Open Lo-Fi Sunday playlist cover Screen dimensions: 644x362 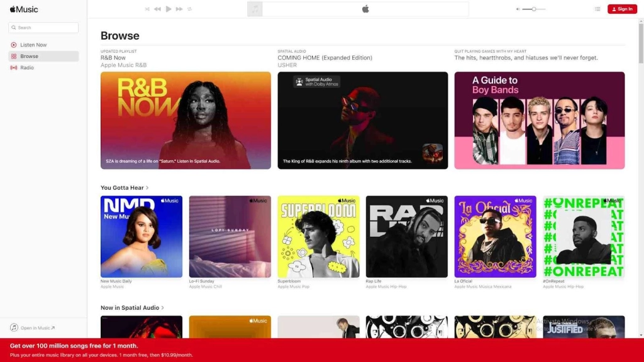tap(230, 236)
